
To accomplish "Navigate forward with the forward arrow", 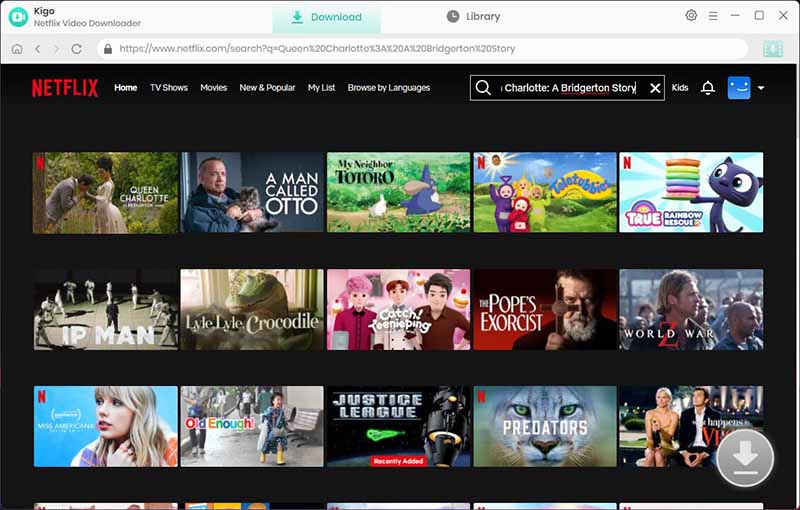I will click(x=57, y=48).
